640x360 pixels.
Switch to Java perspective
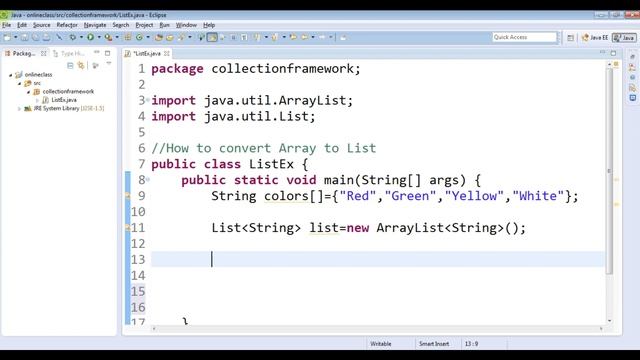tap(624, 37)
